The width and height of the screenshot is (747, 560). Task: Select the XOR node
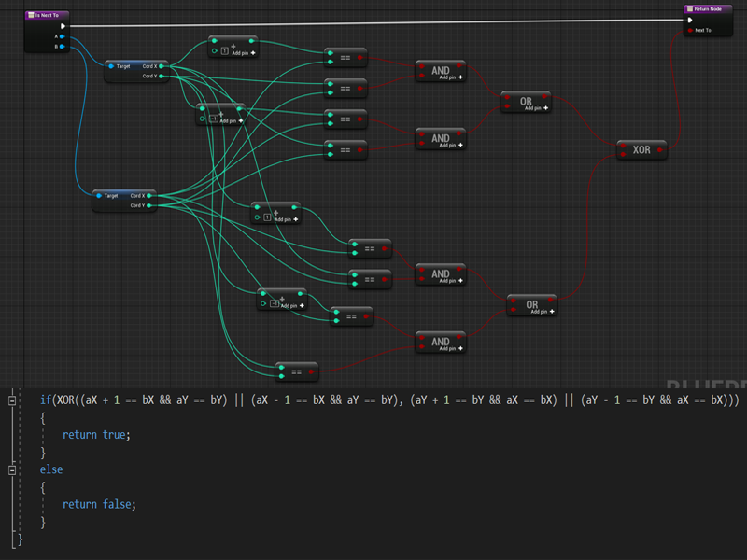click(x=641, y=150)
